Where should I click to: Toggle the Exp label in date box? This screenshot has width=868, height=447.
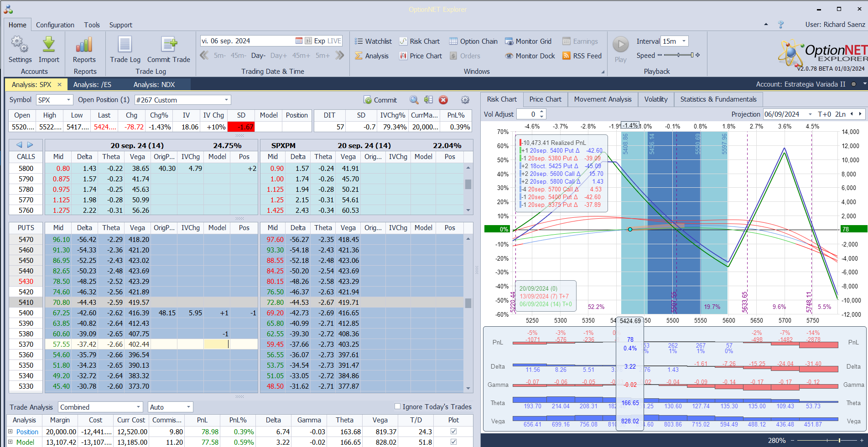click(x=320, y=41)
